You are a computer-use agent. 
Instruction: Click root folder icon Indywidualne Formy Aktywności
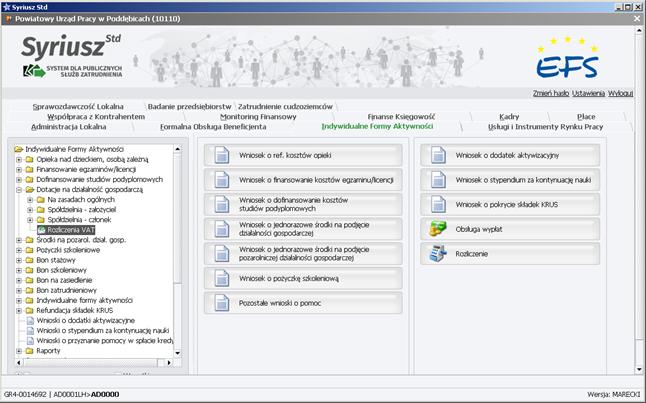point(19,149)
